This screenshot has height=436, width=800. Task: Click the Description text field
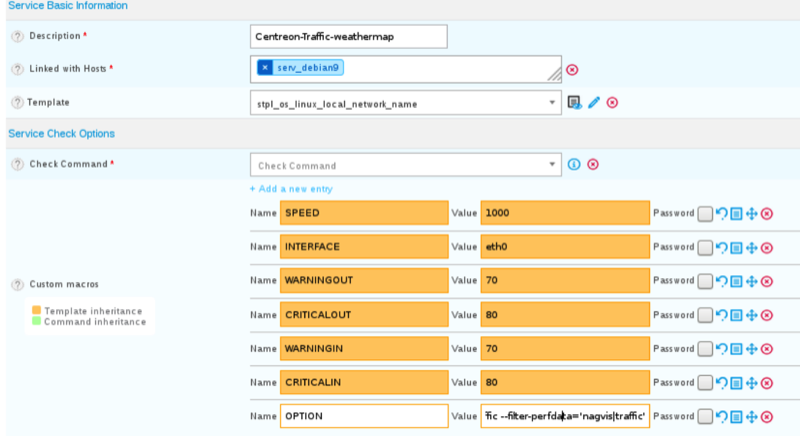coord(348,36)
